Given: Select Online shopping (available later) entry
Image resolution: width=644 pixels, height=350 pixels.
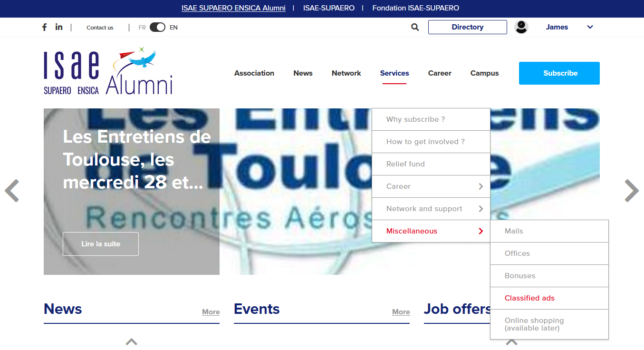Looking at the screenshot, I should point(549,324).
